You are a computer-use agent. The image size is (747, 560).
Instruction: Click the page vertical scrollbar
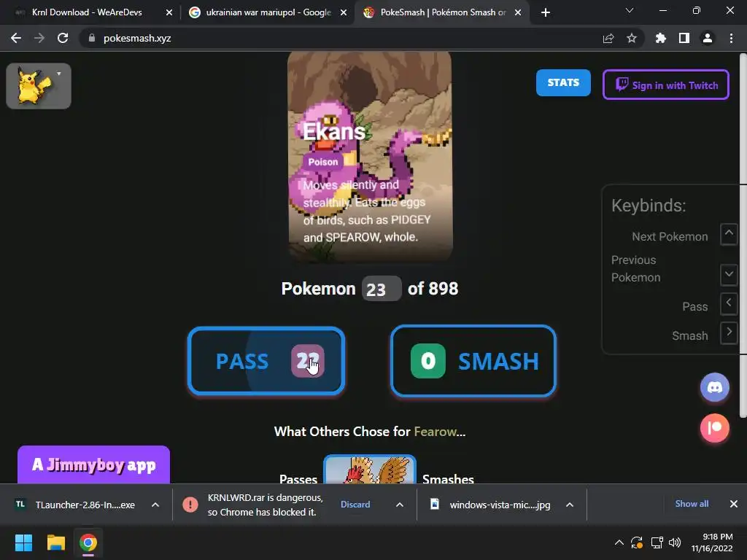[743, 236]
